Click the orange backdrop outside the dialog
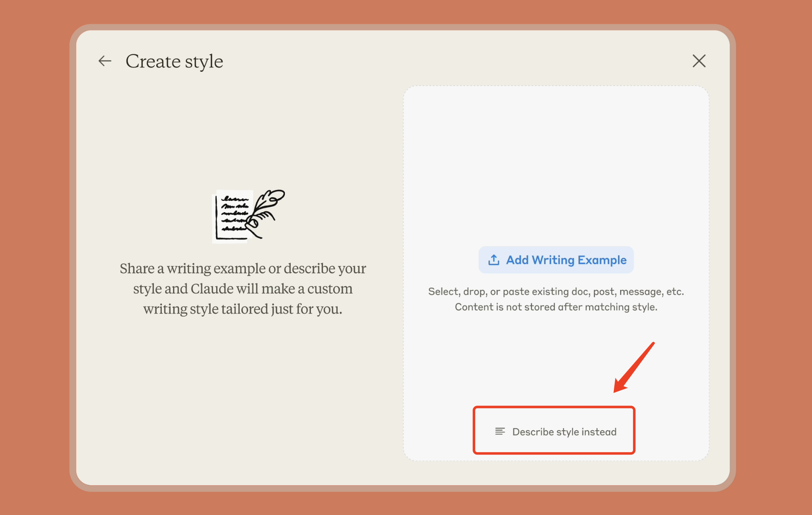This screenshot has height=515, width=812. coord(34,252)
